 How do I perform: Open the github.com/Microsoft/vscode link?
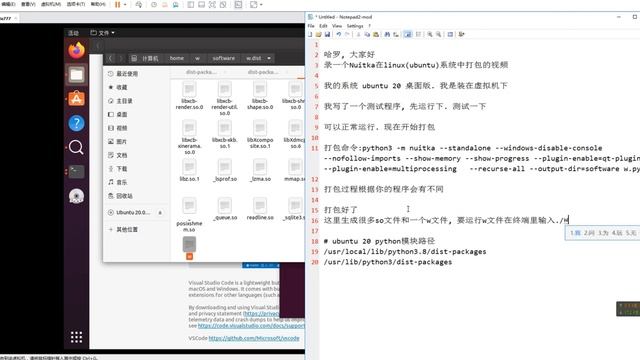[x=254, y=338]
